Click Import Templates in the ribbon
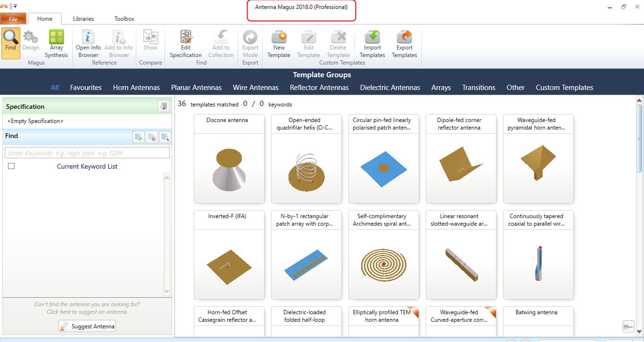644x342 pixels. [x=372, y=43]
